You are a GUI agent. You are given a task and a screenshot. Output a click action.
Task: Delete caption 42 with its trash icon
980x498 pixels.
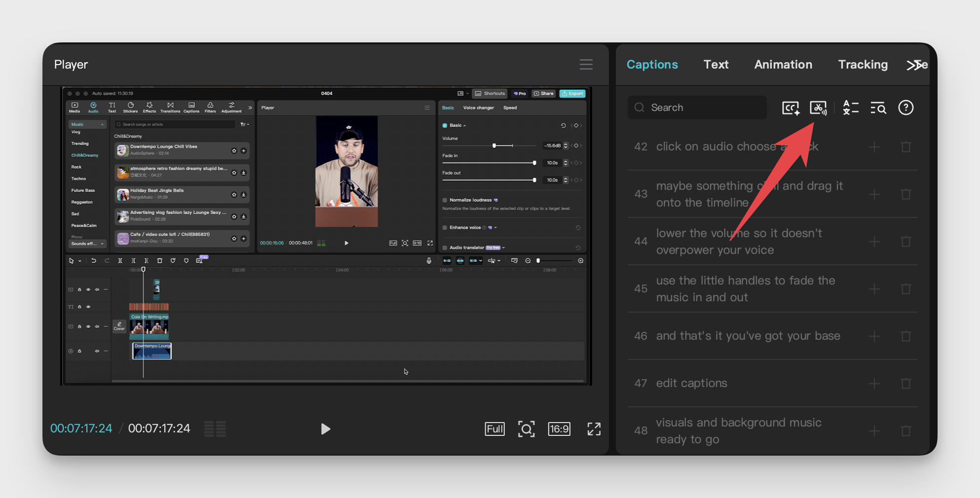click(906, 147)
